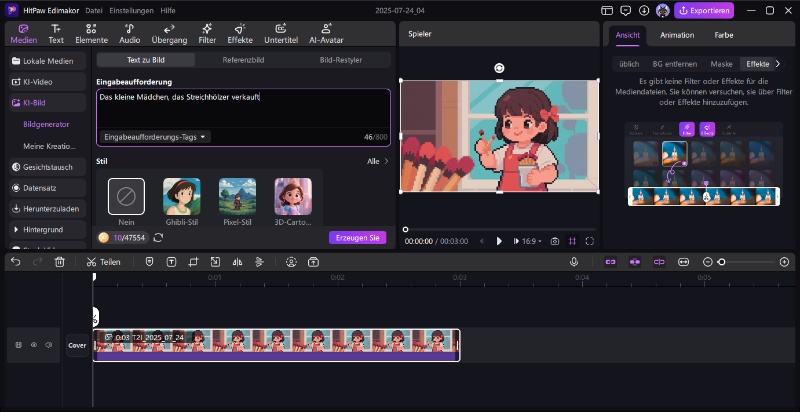The width and height of the screenshot is (800, 412).
Task: Select the Teilen split tool
Action: coord(103,262)
